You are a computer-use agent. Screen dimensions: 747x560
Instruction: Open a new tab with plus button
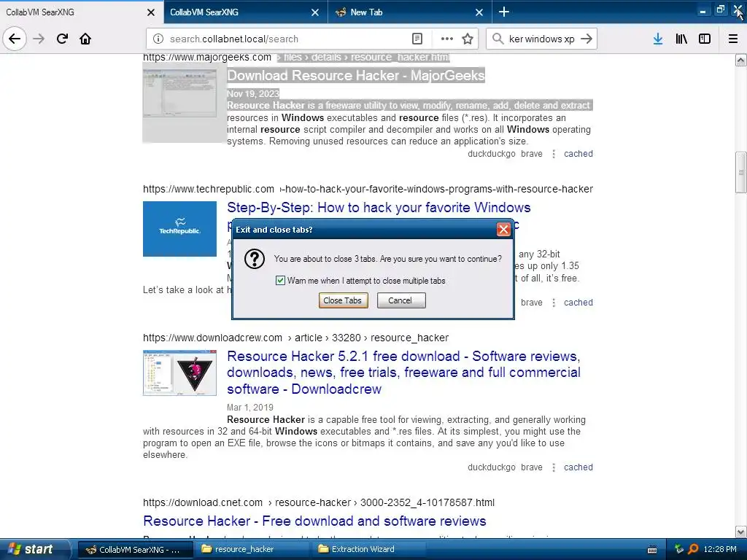click(504, 12)
